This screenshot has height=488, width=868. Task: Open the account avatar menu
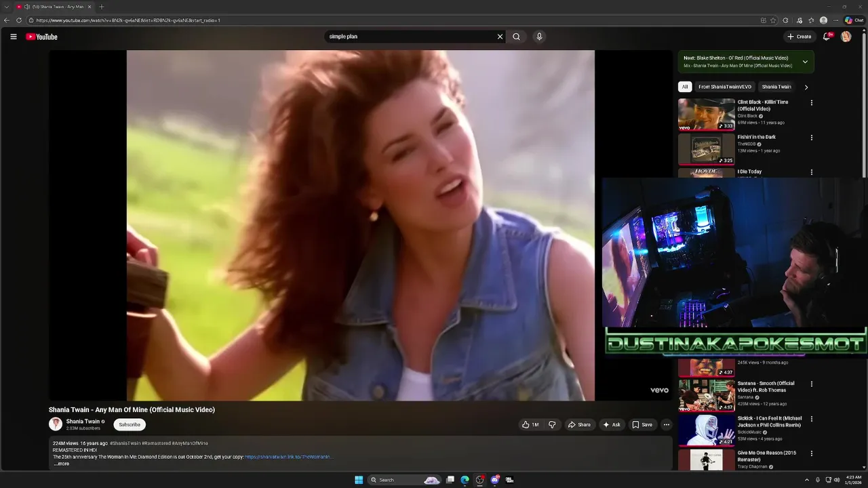[846, 37]
